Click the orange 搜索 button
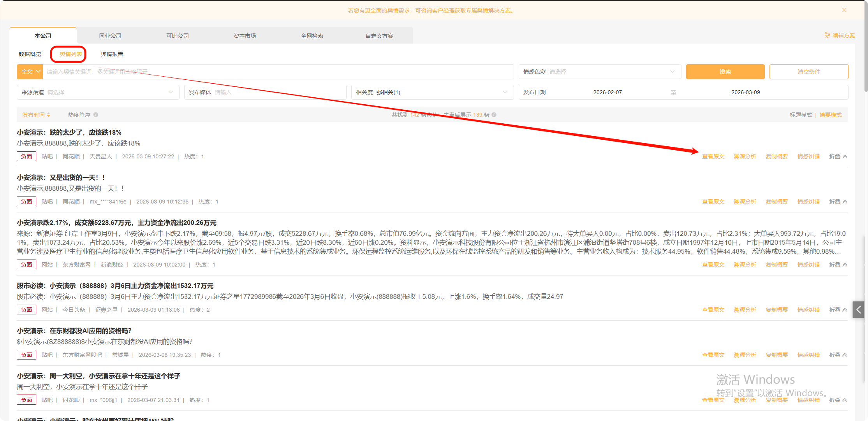This screenshot has height=421, width=868. 725,72
